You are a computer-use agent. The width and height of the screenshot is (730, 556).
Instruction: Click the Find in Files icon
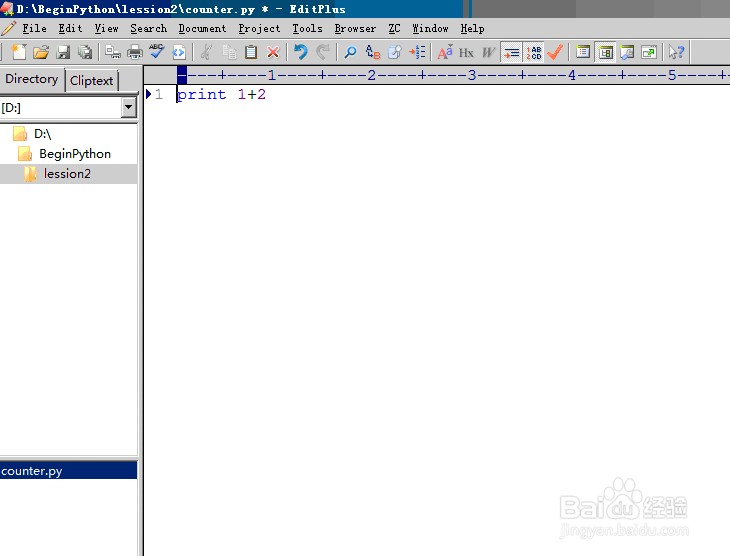pos(395,52)
